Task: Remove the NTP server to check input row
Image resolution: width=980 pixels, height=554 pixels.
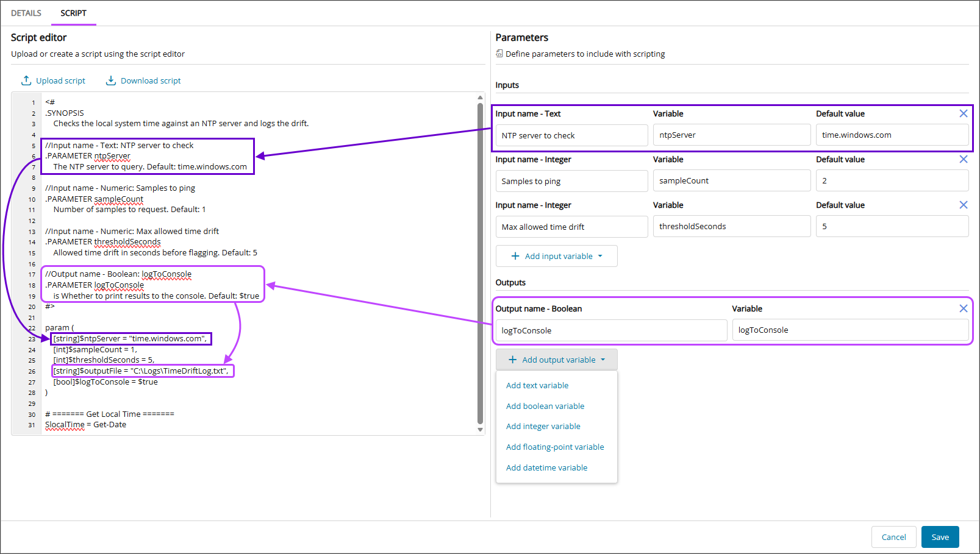Action: 963,113
